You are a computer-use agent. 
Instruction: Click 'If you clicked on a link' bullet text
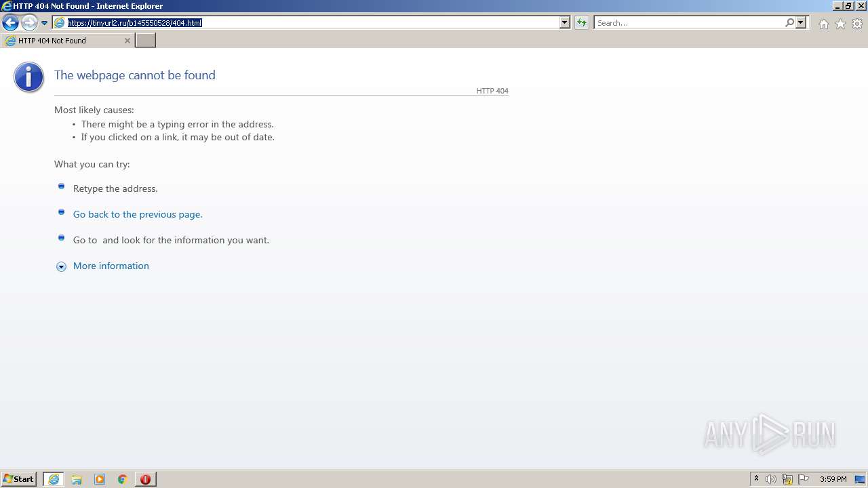coord(178,137)
